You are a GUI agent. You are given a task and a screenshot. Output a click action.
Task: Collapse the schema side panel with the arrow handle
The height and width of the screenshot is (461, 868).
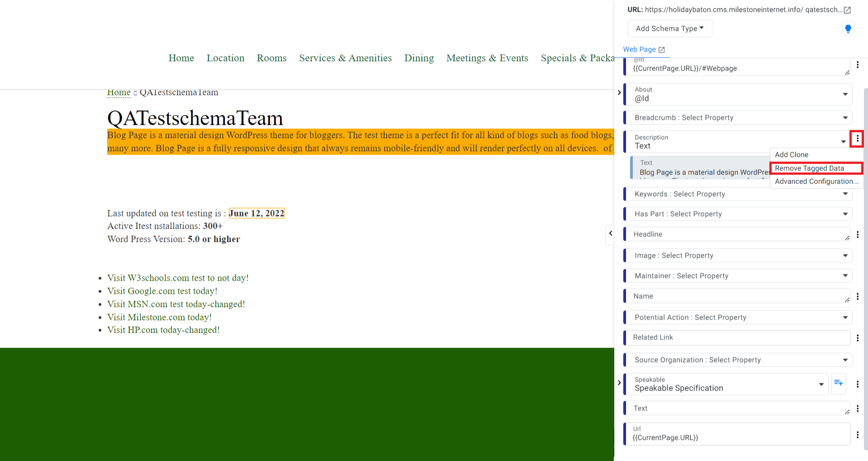coord(610,234)
